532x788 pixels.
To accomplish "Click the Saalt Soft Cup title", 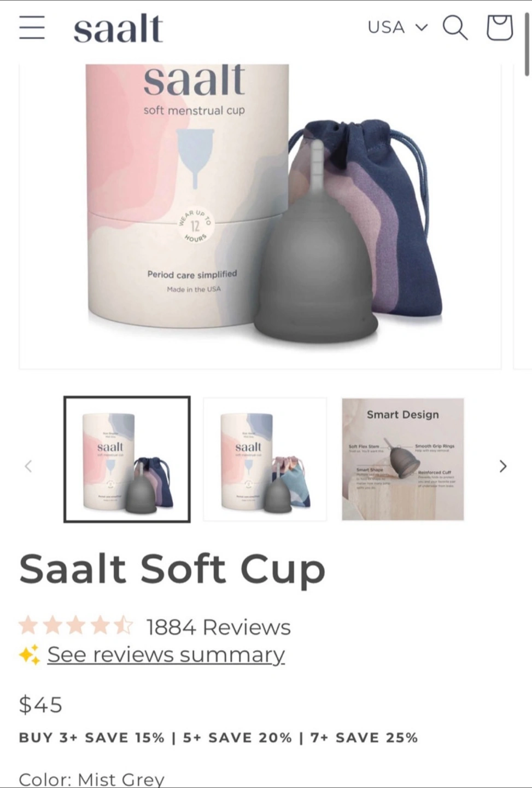I will 173,570.
